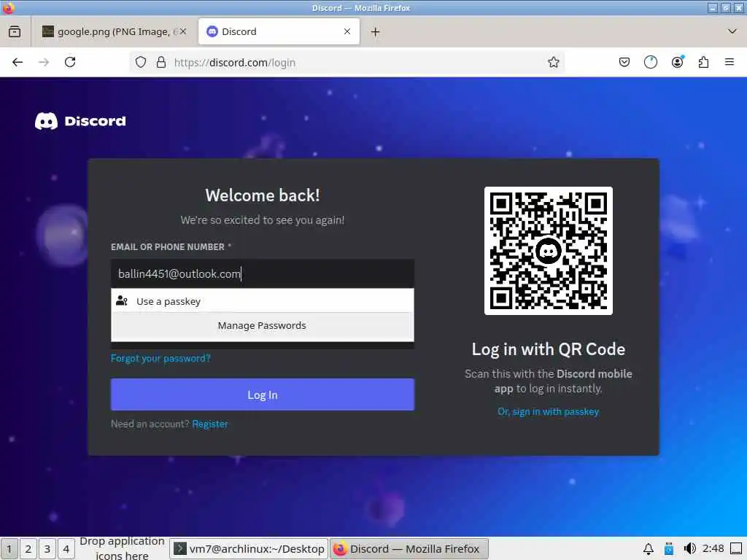Click the Firefox icon in title bar

click(x=8, y=7)
